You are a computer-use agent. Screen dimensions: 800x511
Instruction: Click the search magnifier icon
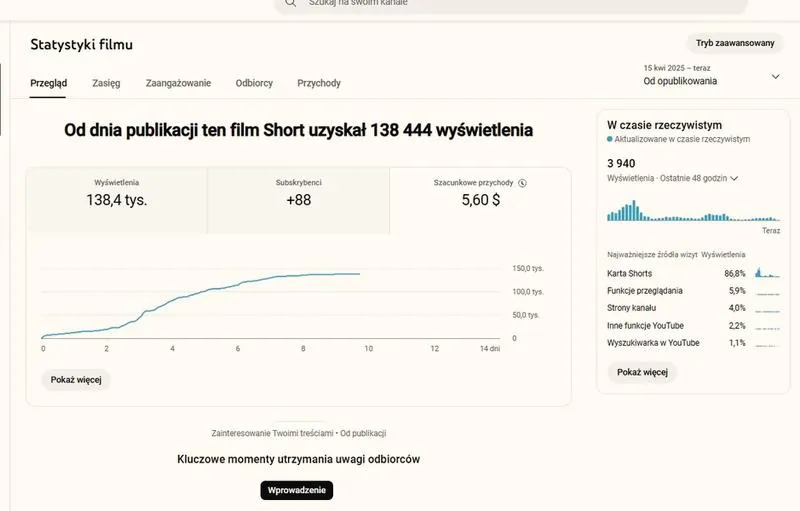290,3
